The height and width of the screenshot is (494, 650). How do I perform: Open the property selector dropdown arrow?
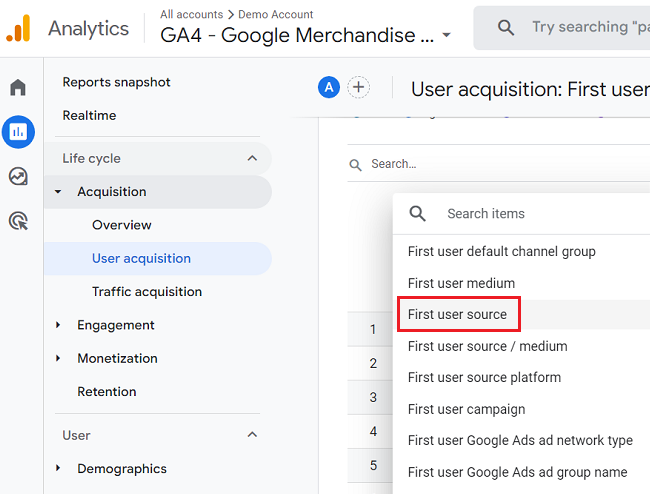coord(446,35)
